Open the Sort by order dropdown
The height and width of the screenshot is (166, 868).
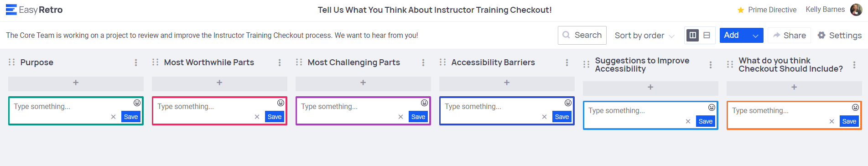click(x=644, y=36)
